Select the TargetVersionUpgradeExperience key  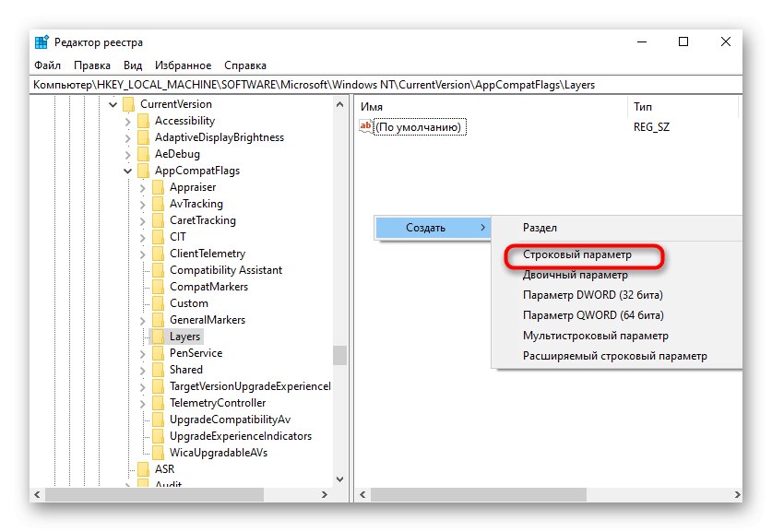click(250, 386)
